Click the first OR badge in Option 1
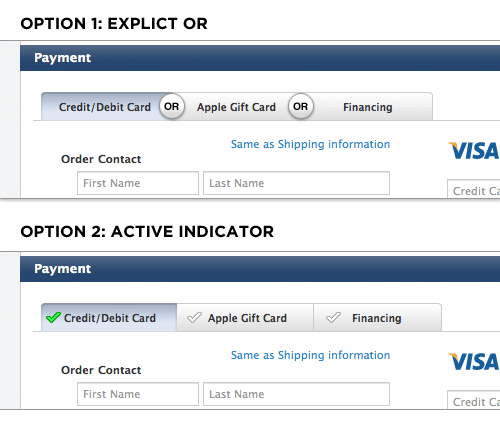500x425 pixels. (x=172, y=107)
